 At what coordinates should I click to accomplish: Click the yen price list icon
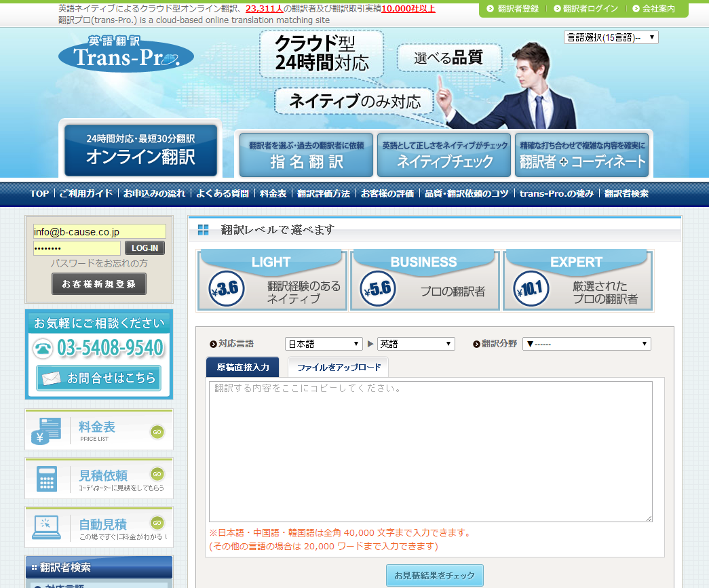tap(45, 431)
